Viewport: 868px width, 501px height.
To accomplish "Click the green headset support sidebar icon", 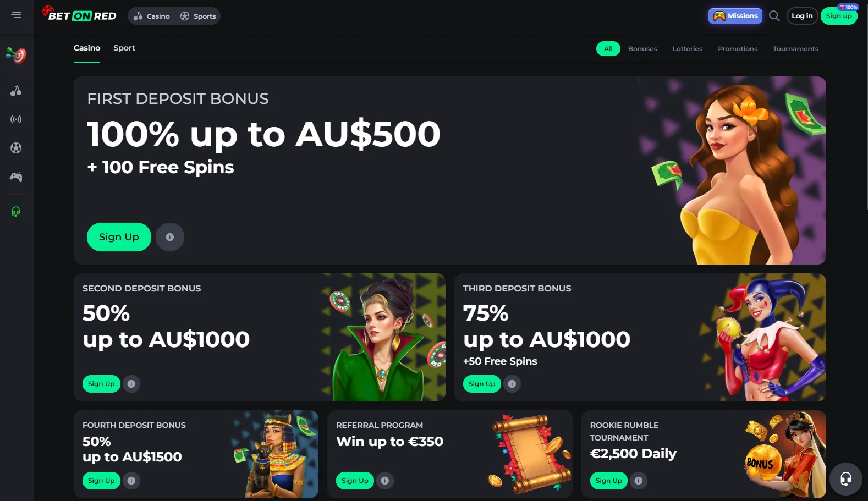I will pyautogui.click(x=16, y=212).
